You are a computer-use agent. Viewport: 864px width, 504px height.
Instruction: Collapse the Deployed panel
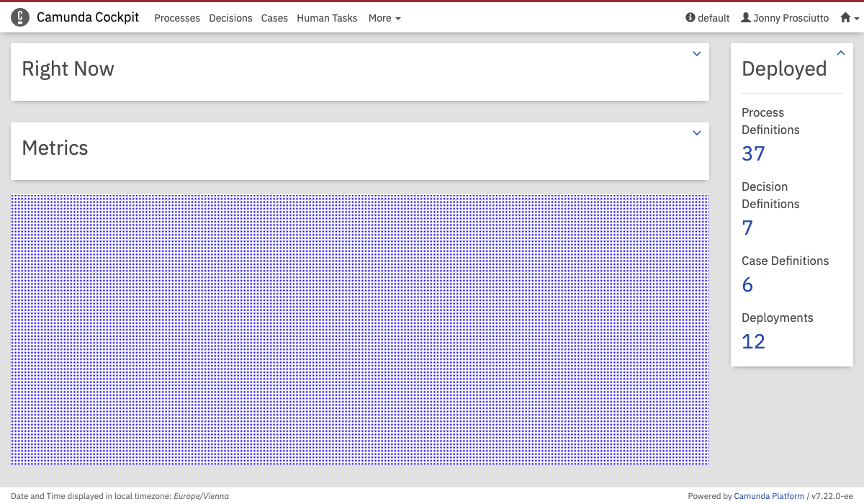(x=840, y=53)
